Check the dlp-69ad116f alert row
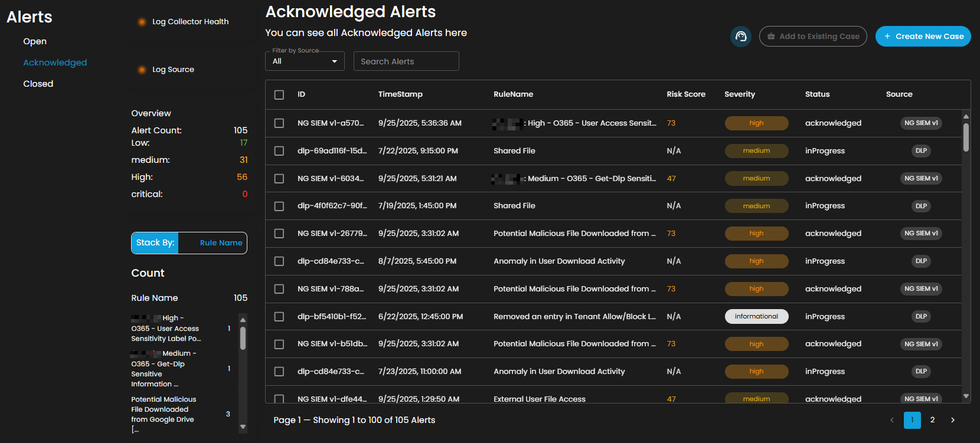This screenshot has width=980, height=443. tap(279, 151)
